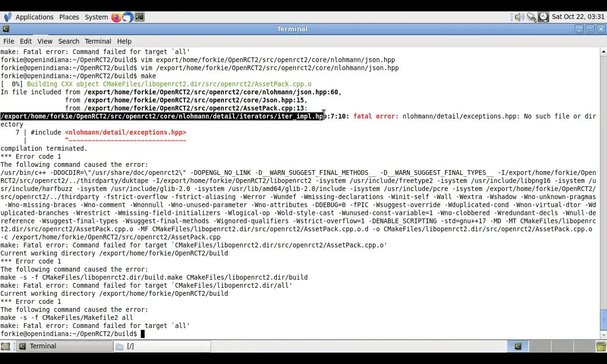
Task: Open a new terminal from the panel launcher
Action: point(139,17)
